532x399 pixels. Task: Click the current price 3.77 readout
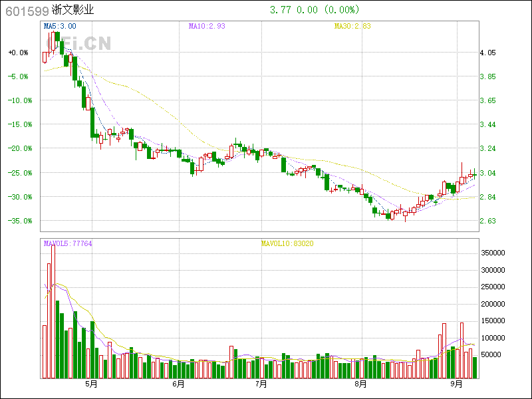tap(279, 10)
